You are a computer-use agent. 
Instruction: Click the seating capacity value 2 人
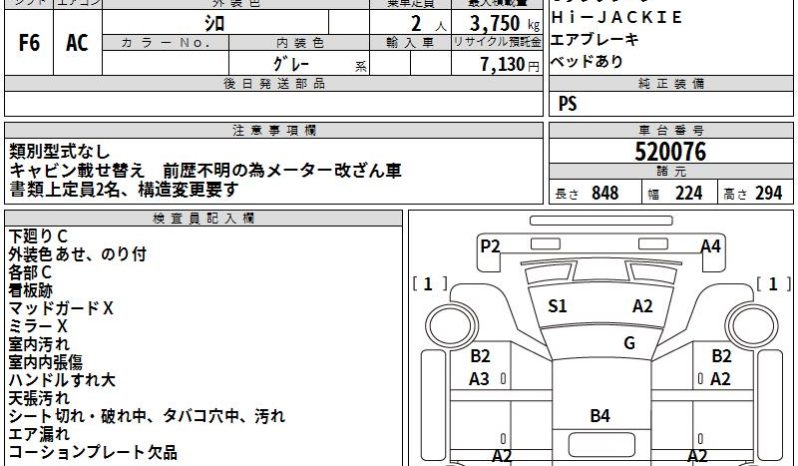(x=428, y=23)
